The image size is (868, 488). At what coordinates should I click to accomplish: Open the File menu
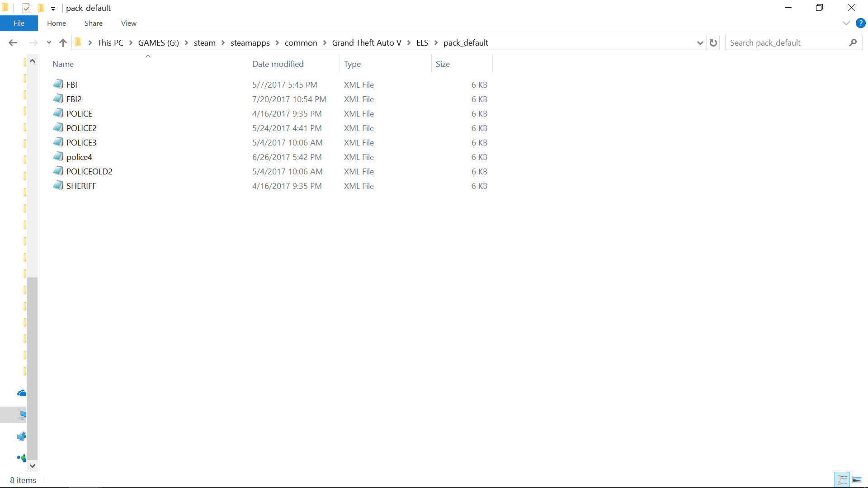19,23
